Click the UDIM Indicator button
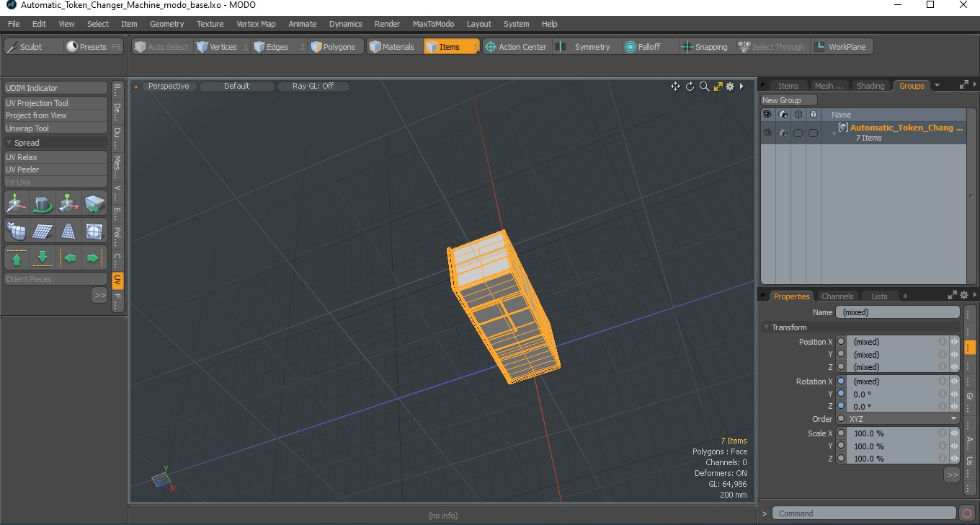Screen dimensions: 980x525 [55, 88]
